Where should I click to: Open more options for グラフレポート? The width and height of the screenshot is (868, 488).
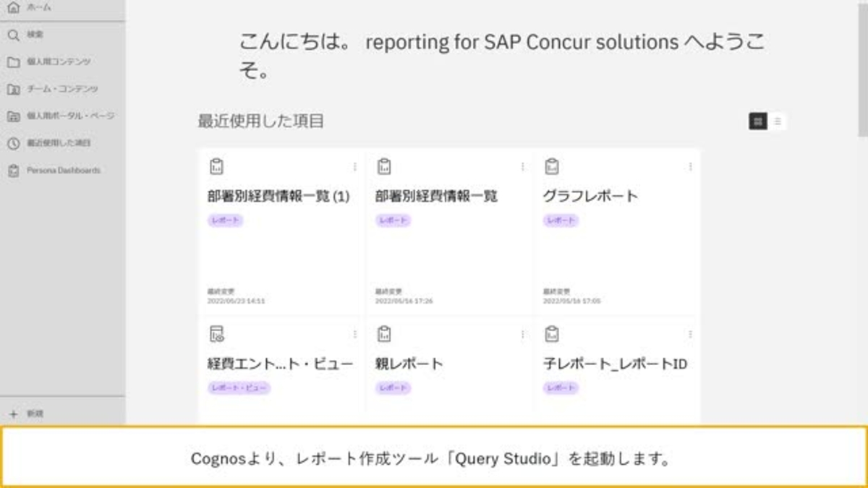click(690, 166)
